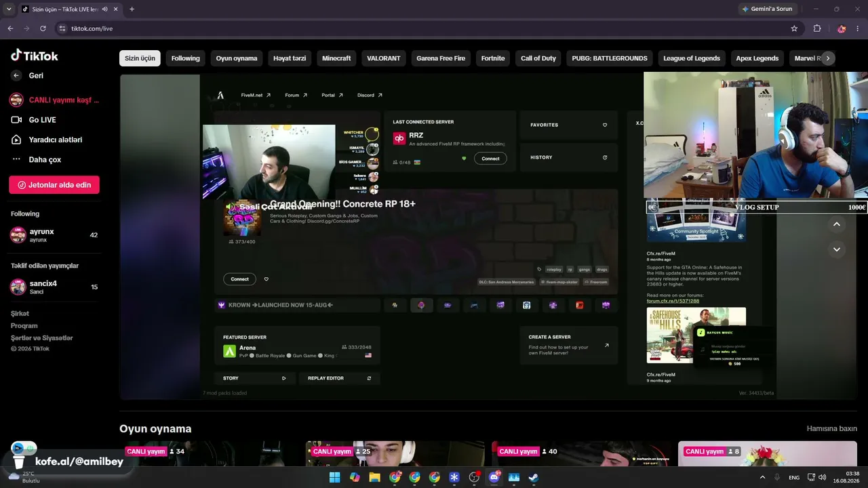868x488 pixels.
Task: Go to previous live with up chevron
Action: tap(837, 224)
